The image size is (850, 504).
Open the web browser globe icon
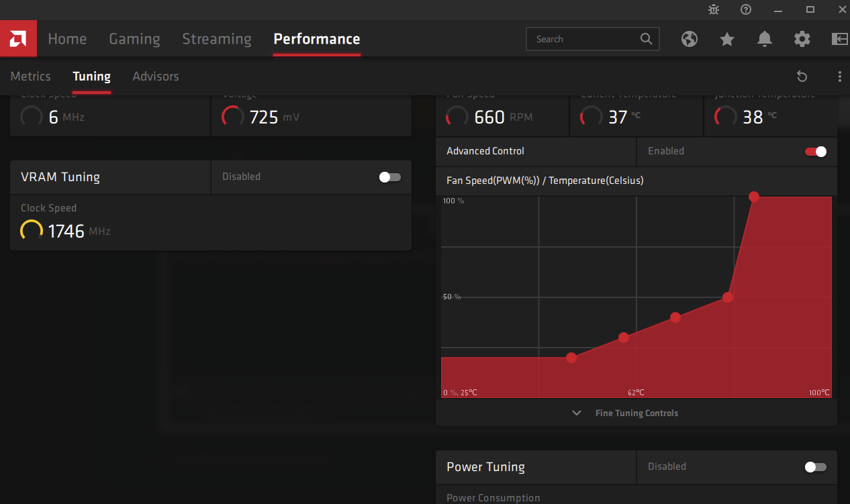tap(690, 39)
